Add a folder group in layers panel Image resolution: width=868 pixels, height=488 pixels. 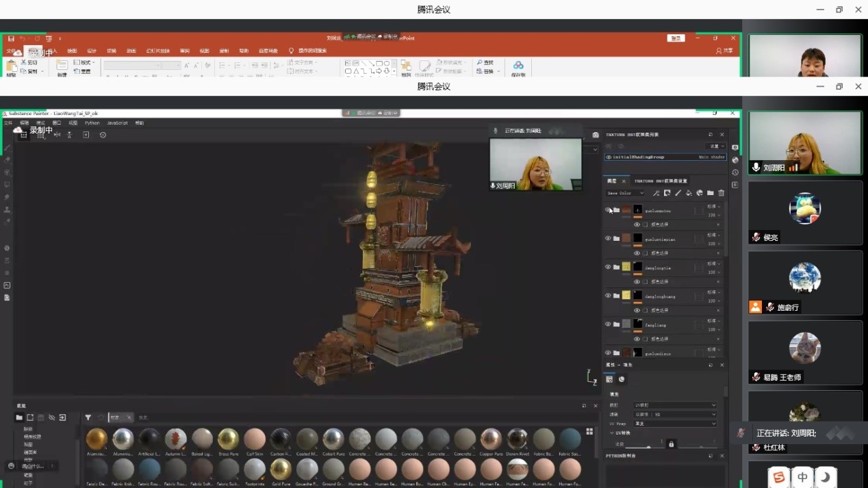click(x=711, y=193)
